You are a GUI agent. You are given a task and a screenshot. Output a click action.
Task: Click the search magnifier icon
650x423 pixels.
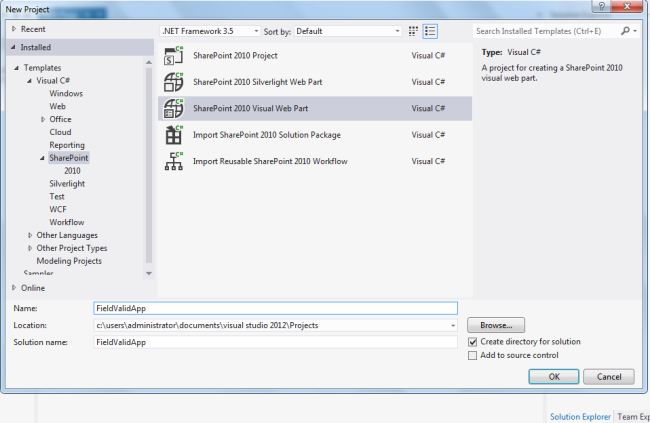tap(625, 31)
